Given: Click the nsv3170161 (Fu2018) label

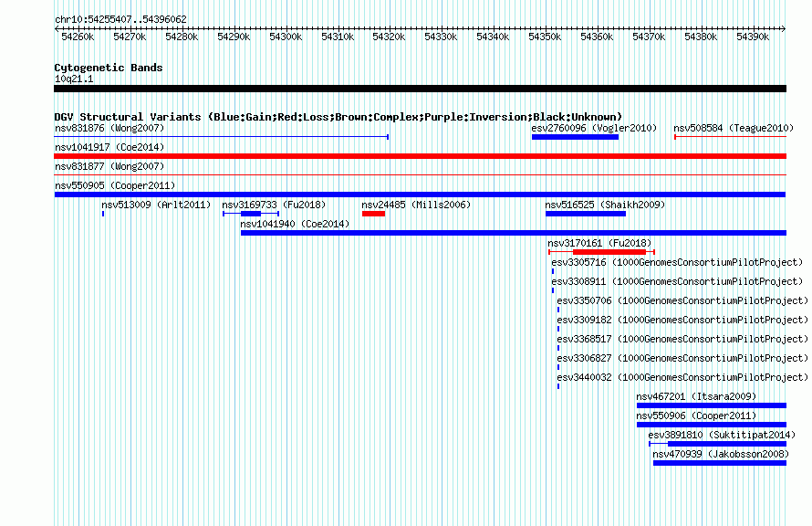Looking at the screenshot, I should (599, 243).
